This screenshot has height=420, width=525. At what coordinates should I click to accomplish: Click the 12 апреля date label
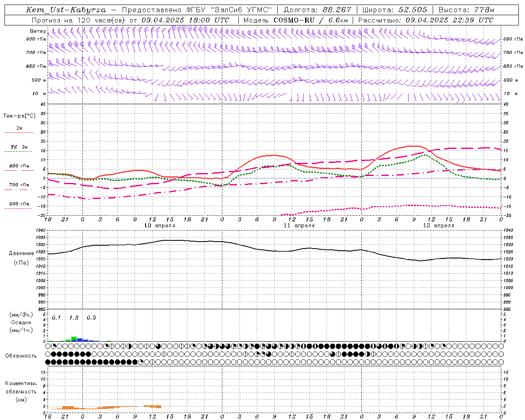pyautogui.click(x=438, y=226)
